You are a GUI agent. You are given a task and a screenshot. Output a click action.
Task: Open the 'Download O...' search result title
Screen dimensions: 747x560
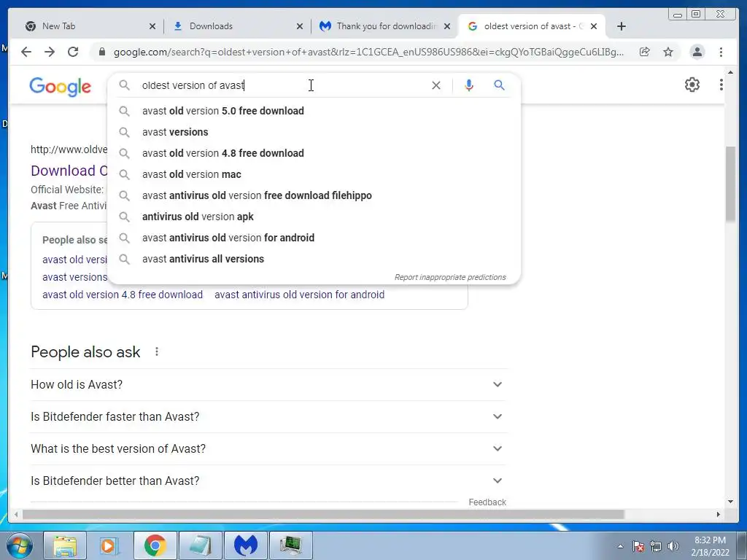[69, 171]
